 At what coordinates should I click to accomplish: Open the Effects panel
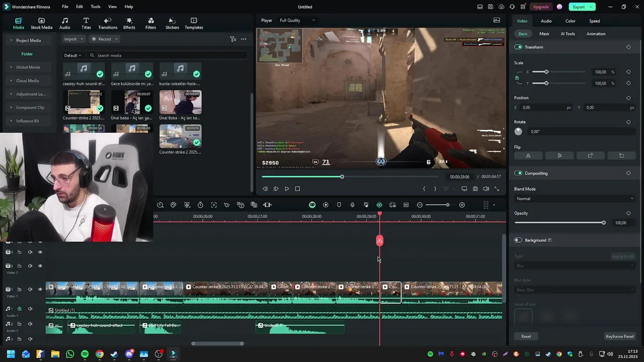pos(129,24)
